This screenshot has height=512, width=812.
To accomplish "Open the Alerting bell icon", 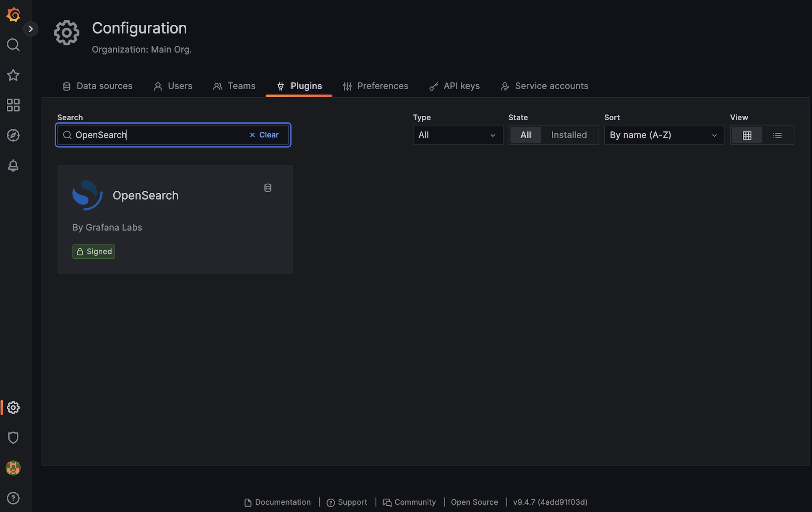I will point(13,166).
